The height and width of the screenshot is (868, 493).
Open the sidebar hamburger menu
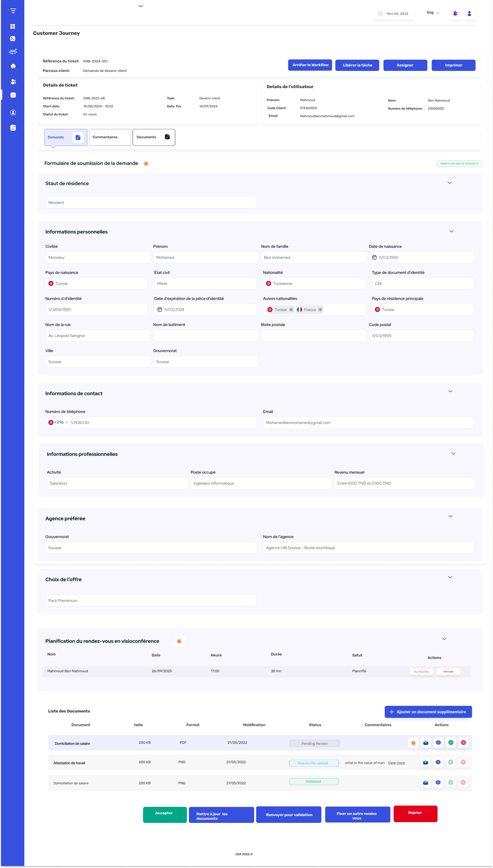click(13, 11)
